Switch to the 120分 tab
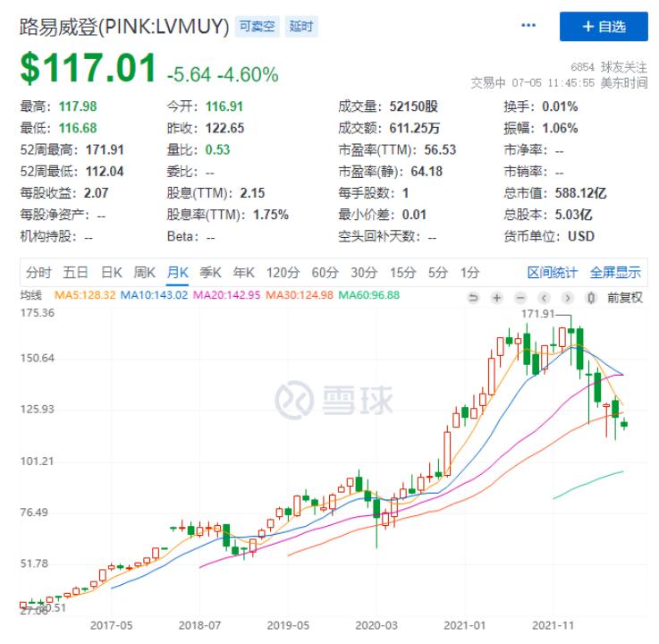 click(x=283, y=273)
